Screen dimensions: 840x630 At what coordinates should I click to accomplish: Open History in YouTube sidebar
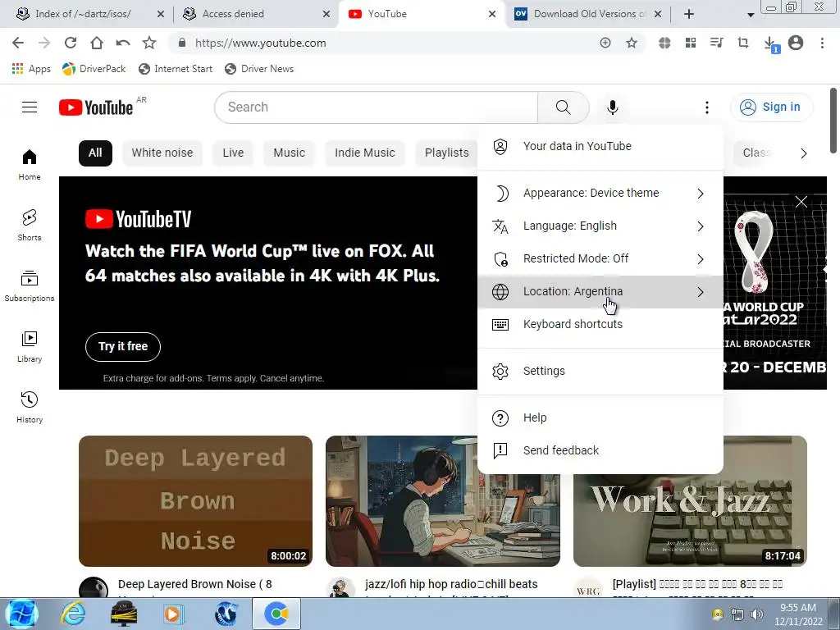point(30,407)
